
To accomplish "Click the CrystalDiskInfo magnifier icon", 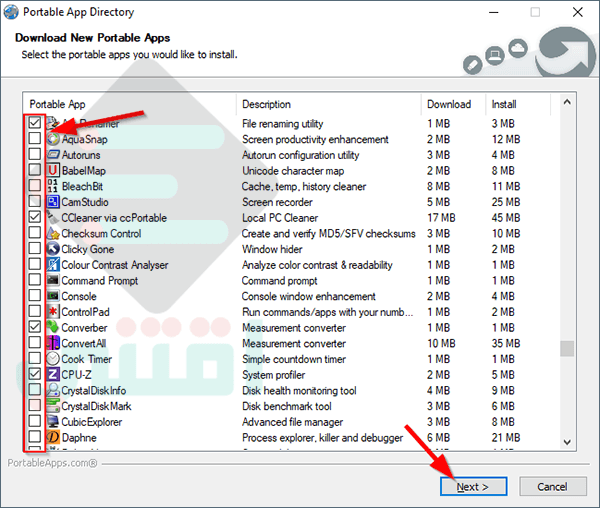I will coord(53,390).
